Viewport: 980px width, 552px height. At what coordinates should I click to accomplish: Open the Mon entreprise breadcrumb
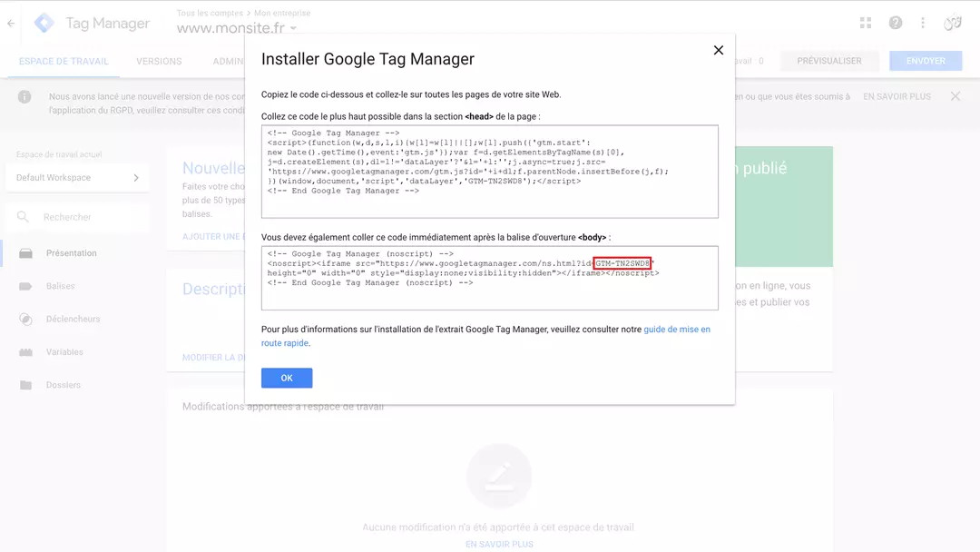tap(282, 13)
